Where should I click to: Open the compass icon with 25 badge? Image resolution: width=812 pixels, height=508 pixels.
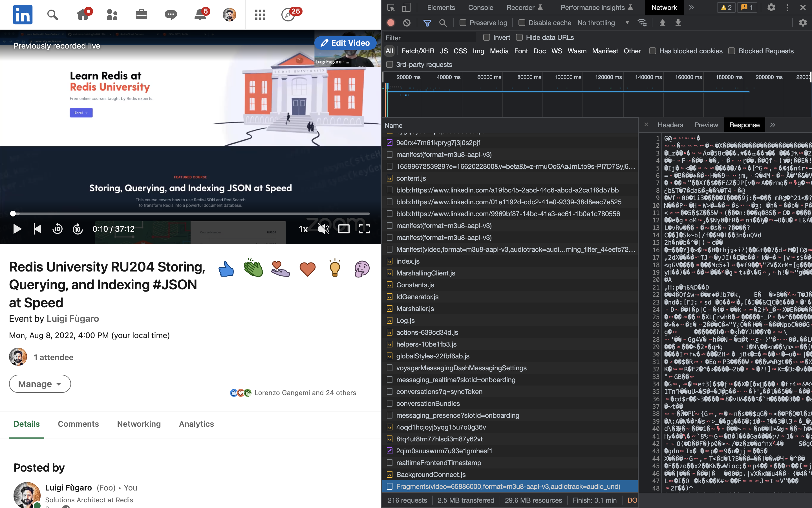click(288, 14)
